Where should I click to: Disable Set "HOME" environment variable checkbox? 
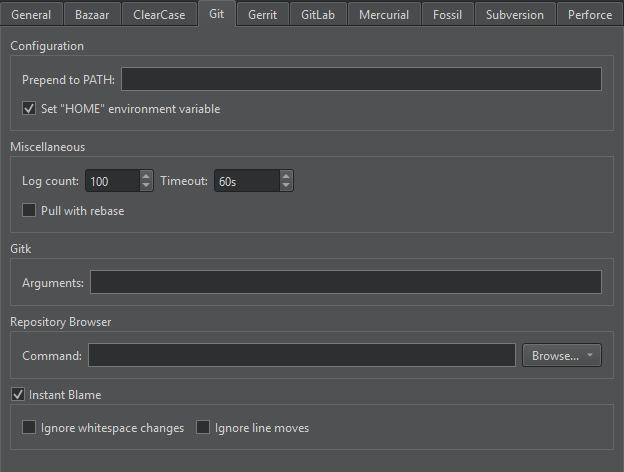click(x=29, y=109)
